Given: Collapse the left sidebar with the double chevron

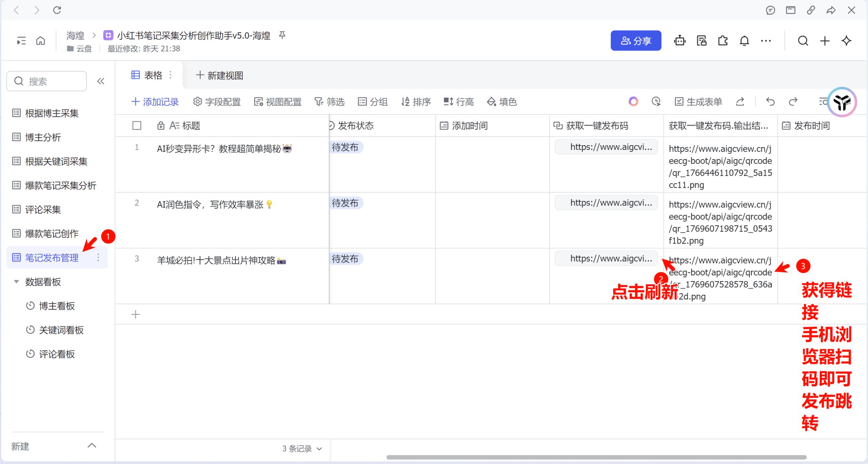Looking at the screenshot, I should click(100, 81).
